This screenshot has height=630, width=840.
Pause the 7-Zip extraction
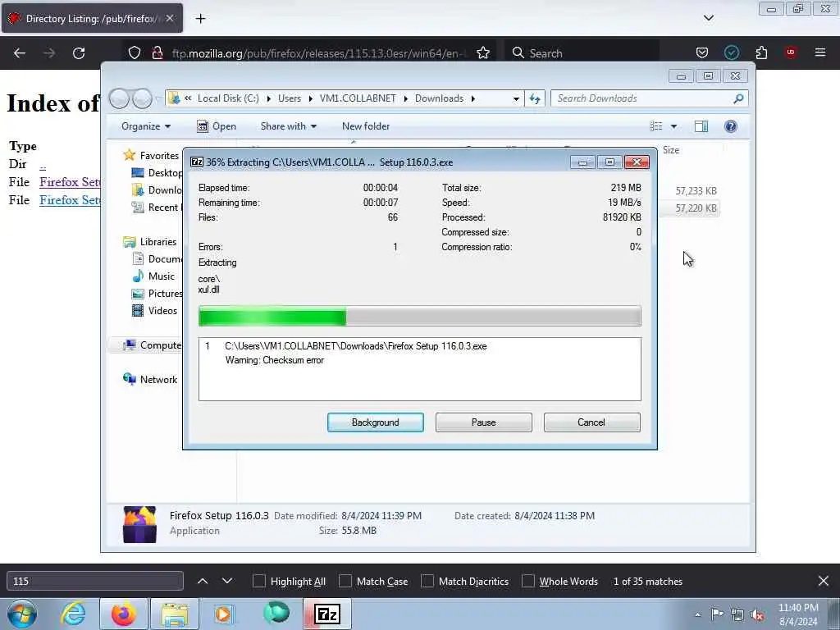coord(484,422)
